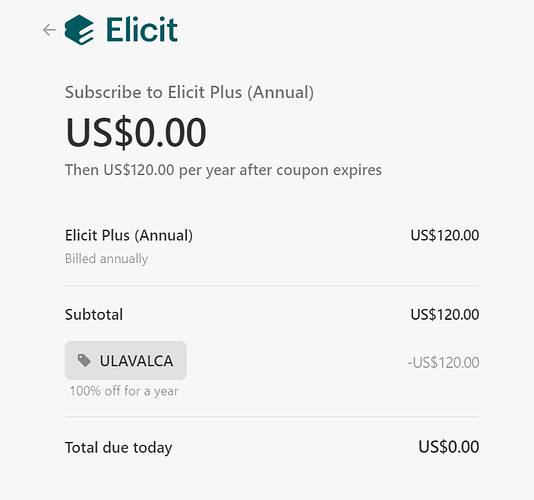This screenshot has height=500, width=534.
Task: Click the Subtotal US$120.00 amount
Action: (445, 314)
